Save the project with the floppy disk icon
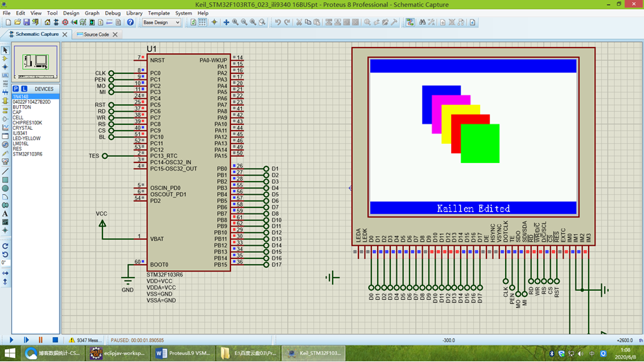Screen dimensions: 644x362 coord(26,23)
